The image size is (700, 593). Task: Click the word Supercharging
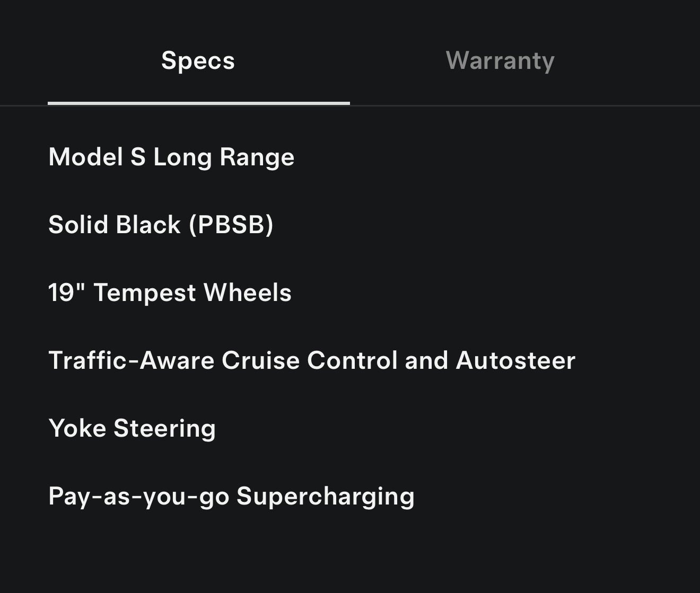pos(325,497)
